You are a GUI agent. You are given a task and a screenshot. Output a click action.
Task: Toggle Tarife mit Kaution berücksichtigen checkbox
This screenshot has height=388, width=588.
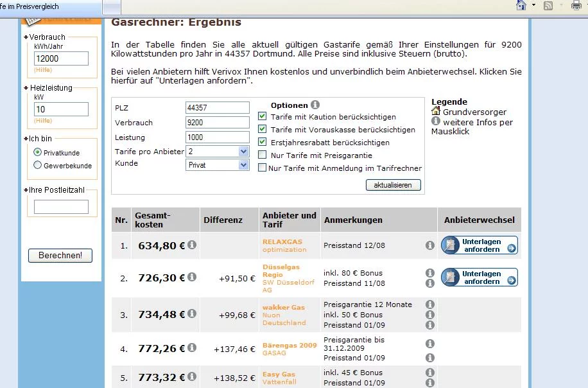263,116
